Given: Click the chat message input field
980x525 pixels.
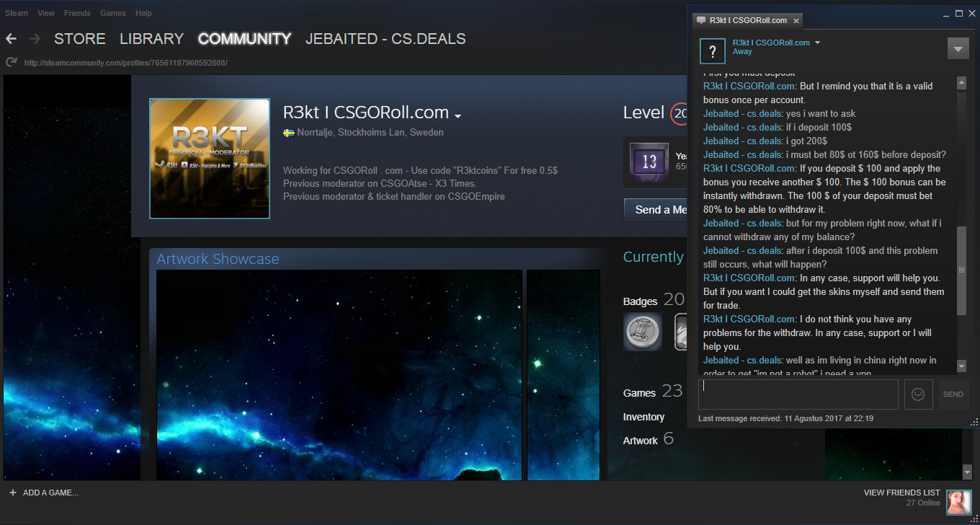Looking at the screenshot, I should click(798, 394).
